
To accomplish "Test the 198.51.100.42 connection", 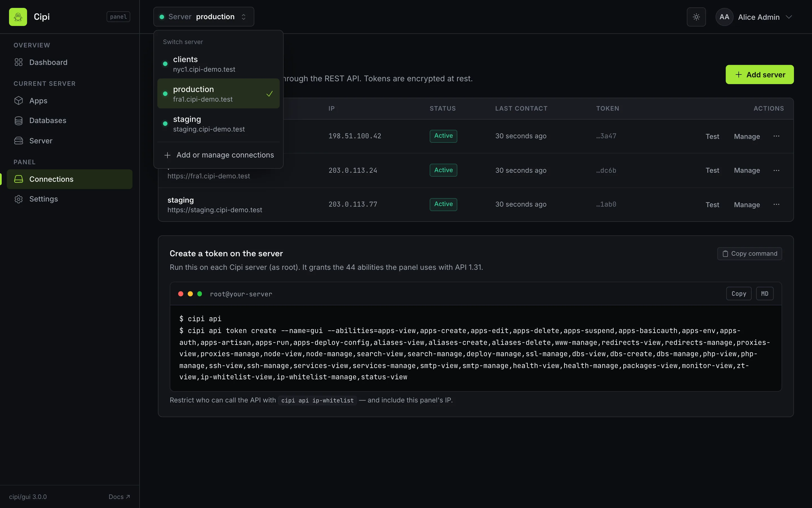I will click(712, 136).
